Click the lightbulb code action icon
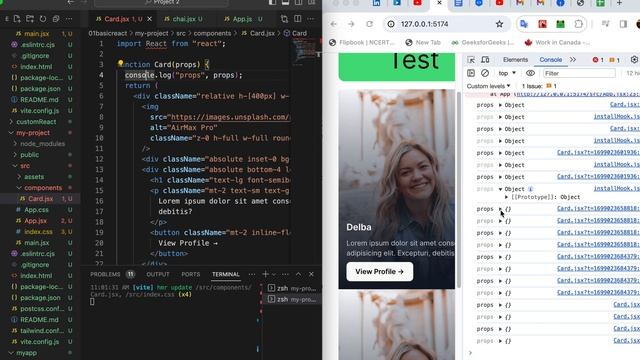Screen dimensions: 640x360 coord(120,64)
